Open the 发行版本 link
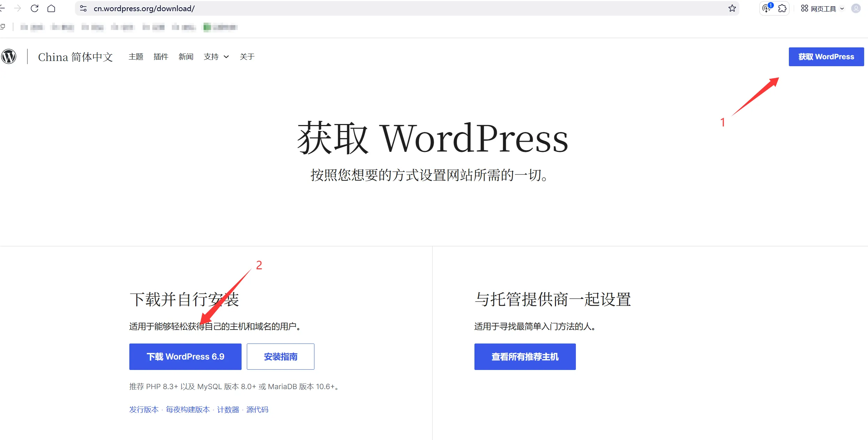 (x=143, y=410)
